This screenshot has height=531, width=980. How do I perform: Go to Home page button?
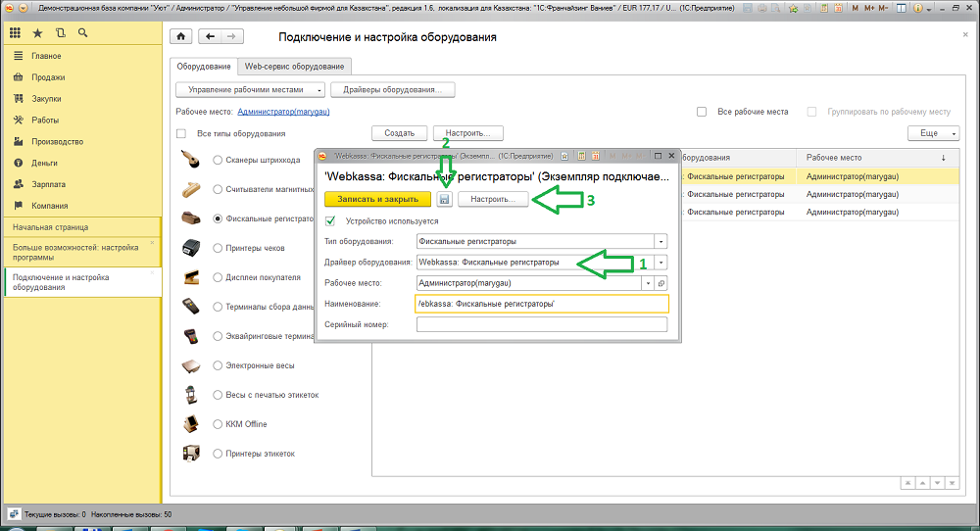coord(180,36)
